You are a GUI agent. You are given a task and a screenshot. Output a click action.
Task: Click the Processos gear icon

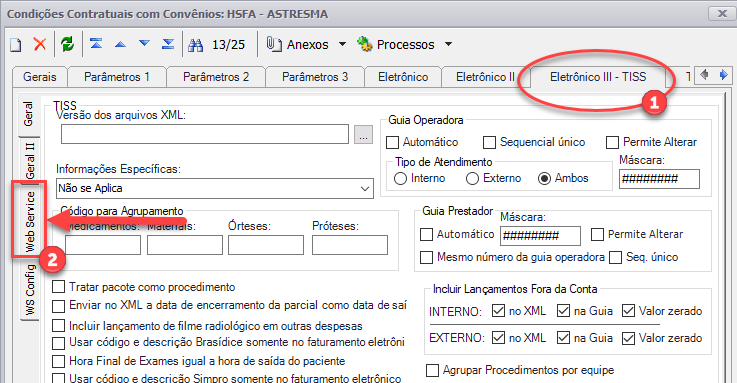tap(364, 44)
